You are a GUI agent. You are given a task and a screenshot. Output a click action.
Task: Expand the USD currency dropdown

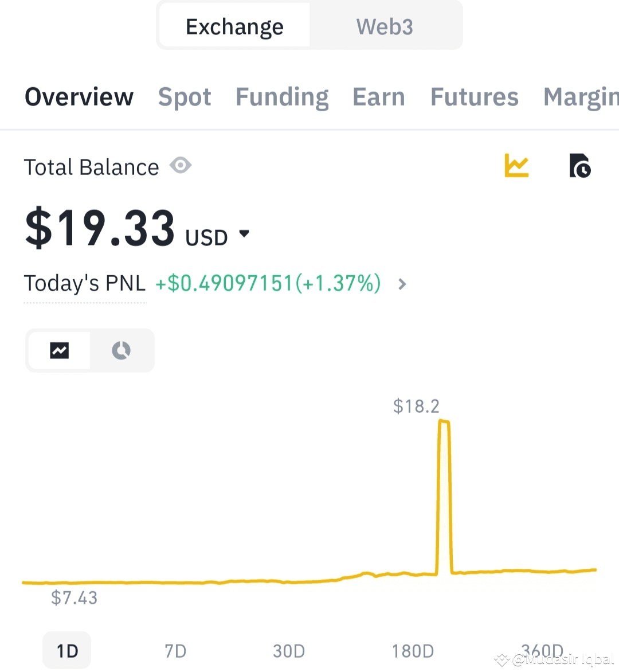click(x=244, y=234)
